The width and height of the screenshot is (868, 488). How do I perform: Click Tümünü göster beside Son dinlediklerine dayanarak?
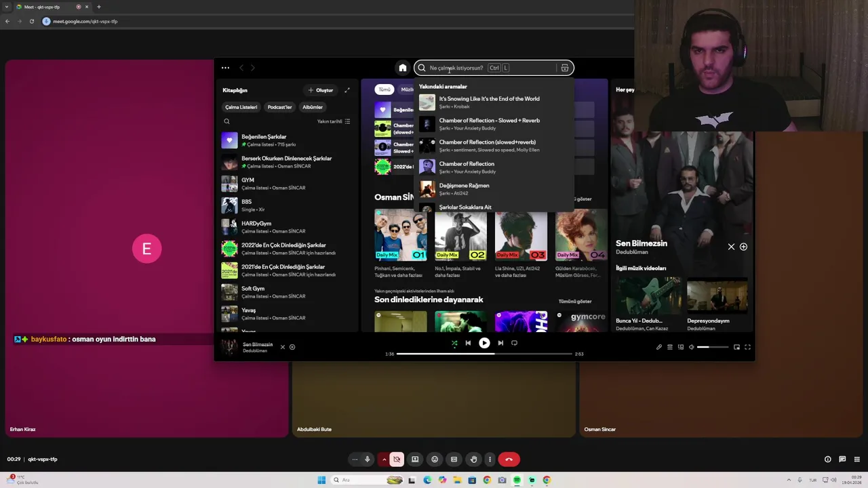pyautogui.click(x=575, y=301)
